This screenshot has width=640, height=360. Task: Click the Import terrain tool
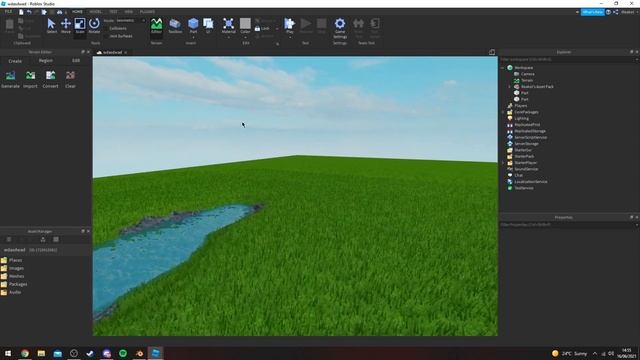point(30,79)
